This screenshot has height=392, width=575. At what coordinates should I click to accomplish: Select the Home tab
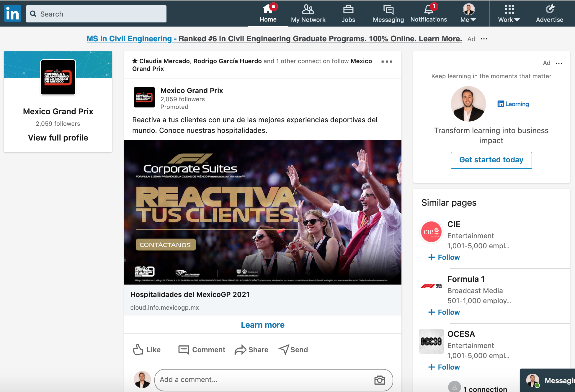268,14
